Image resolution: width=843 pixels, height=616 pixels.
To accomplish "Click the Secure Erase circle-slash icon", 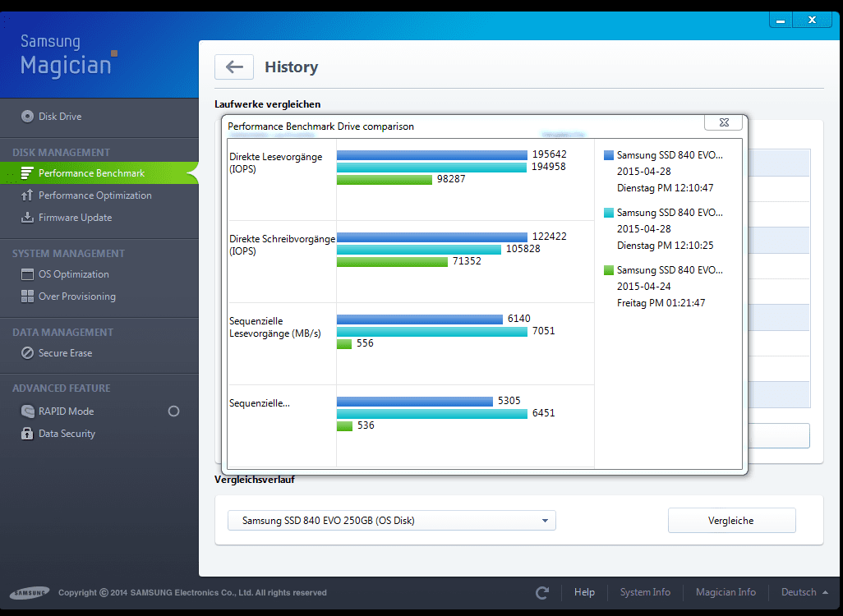I will pos(27,353).
